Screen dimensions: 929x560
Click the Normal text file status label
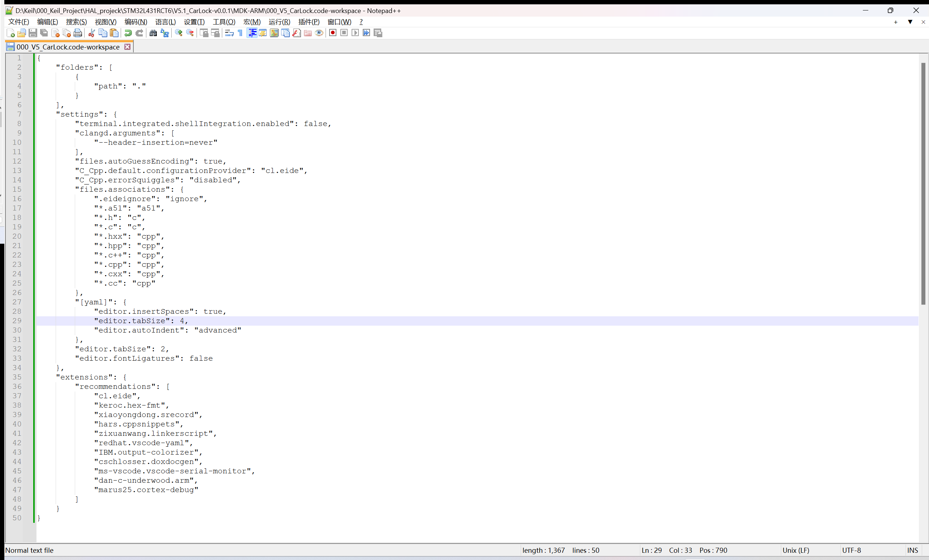pos(29,550)
